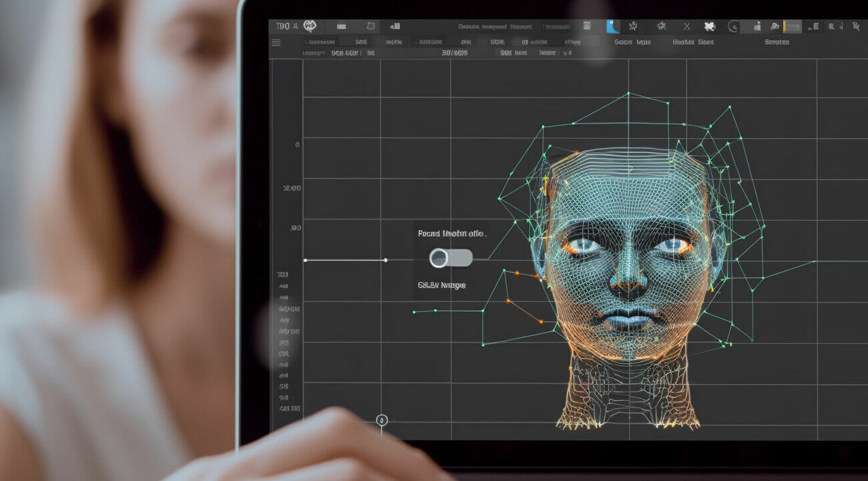868x481 pixels.
Task: Click the document icon left of the blue icon
Action: pos(587,26)
